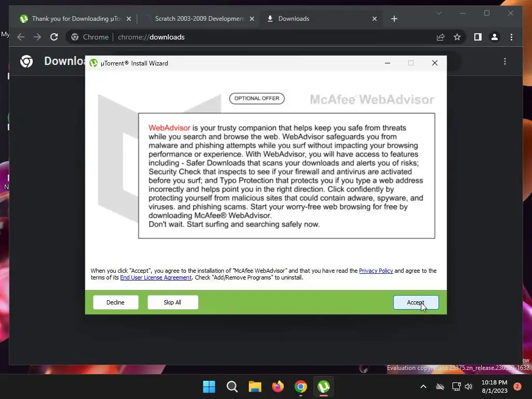Viewport: 532px width, 399px height.
Task: Decline the McAfee WebAdvisor offer
Action: (x=116, y=302)
